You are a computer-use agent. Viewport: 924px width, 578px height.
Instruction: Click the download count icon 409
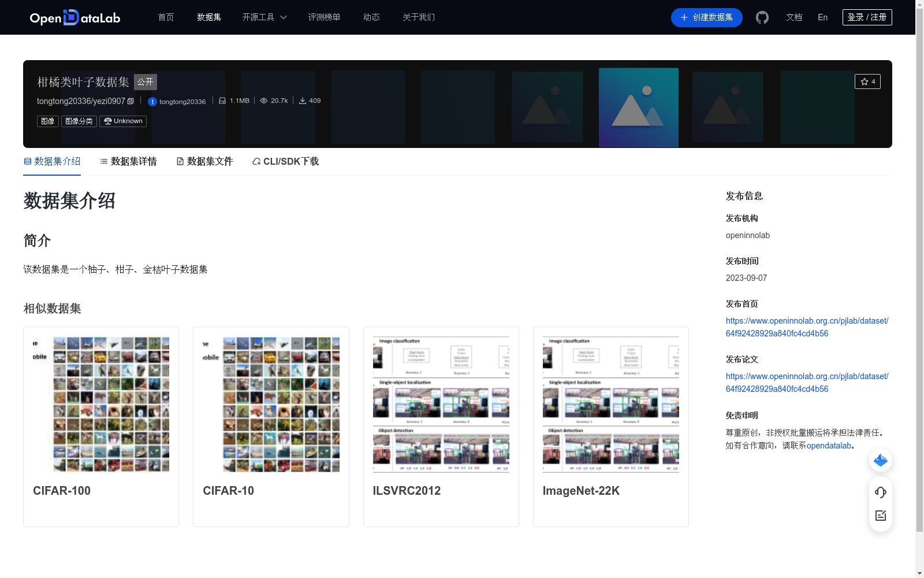click(x=303, y=101)
